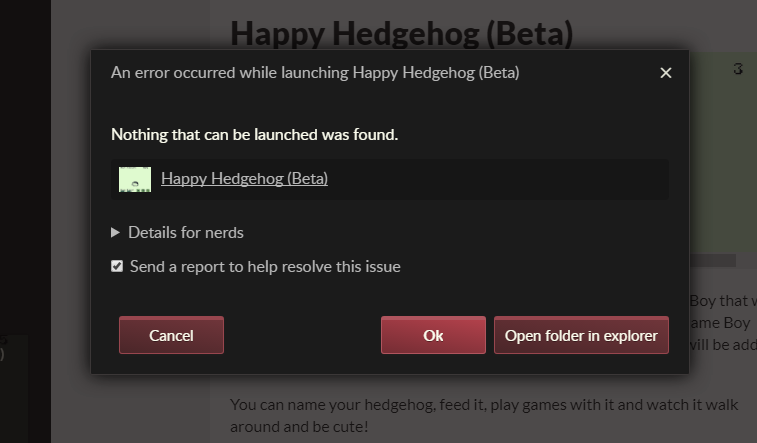Click the 'Details for nerds' label
Image resolution: width=757 pixels, height=443 pixels.
[186, 232]
